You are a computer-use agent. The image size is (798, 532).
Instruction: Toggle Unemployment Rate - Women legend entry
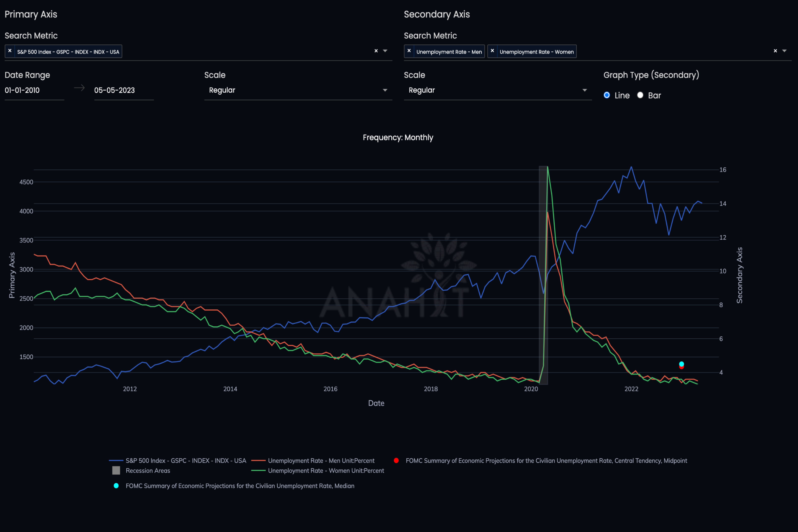(325, 471)
